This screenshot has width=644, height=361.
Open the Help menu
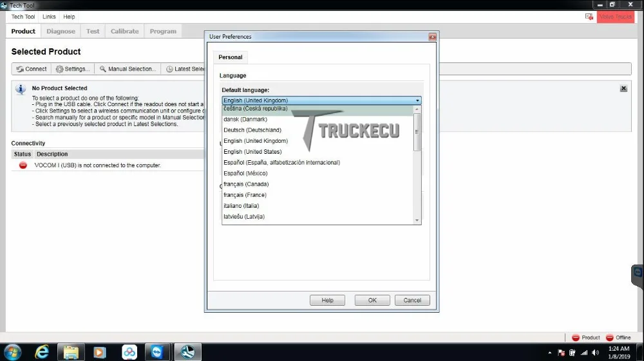pos(69,17)
